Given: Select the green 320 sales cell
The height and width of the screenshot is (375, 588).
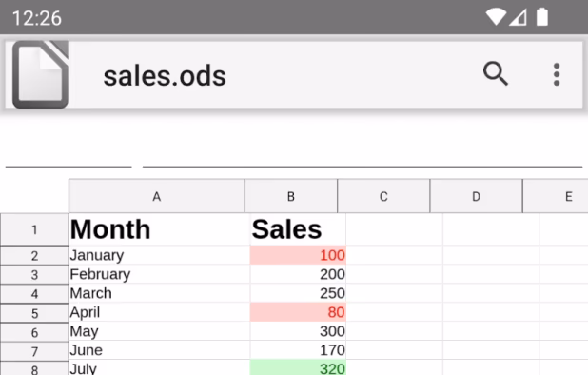Looking at the screenshot, I should [x=298, y=368].
